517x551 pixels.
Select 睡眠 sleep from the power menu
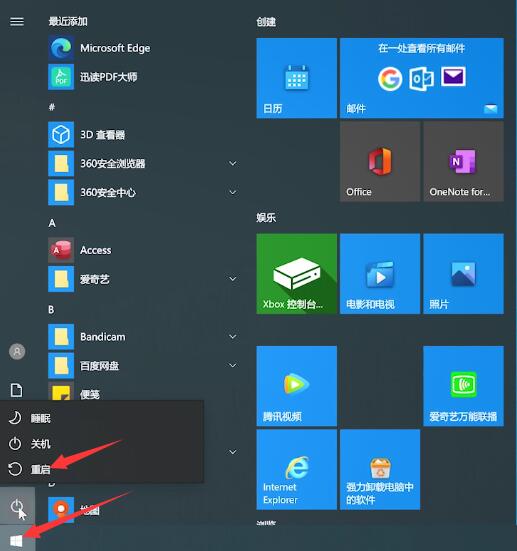pyautogui.click(x=102, y=418)
